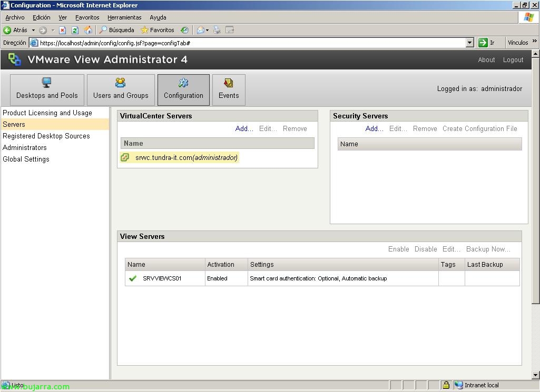Select Registered Desktop Sources
The height and width of the screenshot is (392, 540).
(46, 136)
